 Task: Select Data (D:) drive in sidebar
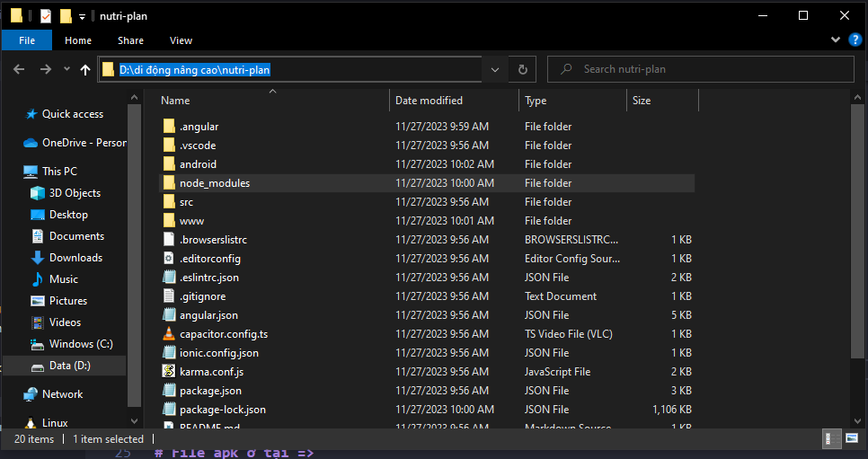[x=70, y=366]
